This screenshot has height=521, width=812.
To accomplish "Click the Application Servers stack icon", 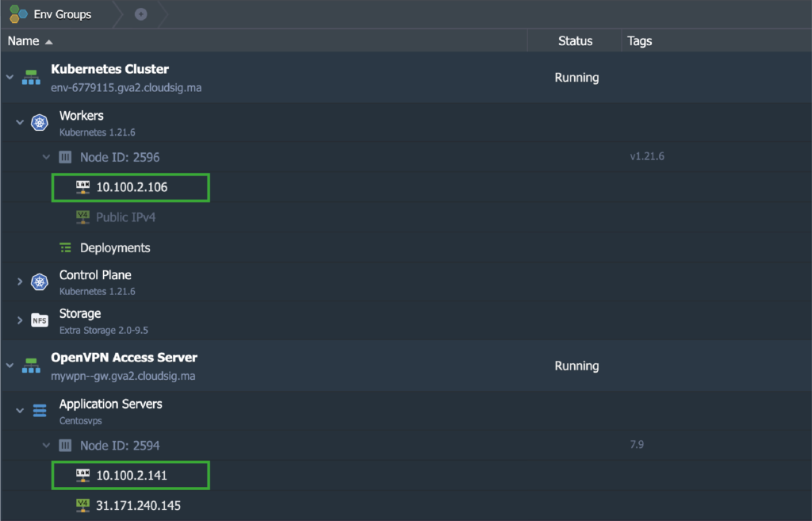I will tap(40, 411).
